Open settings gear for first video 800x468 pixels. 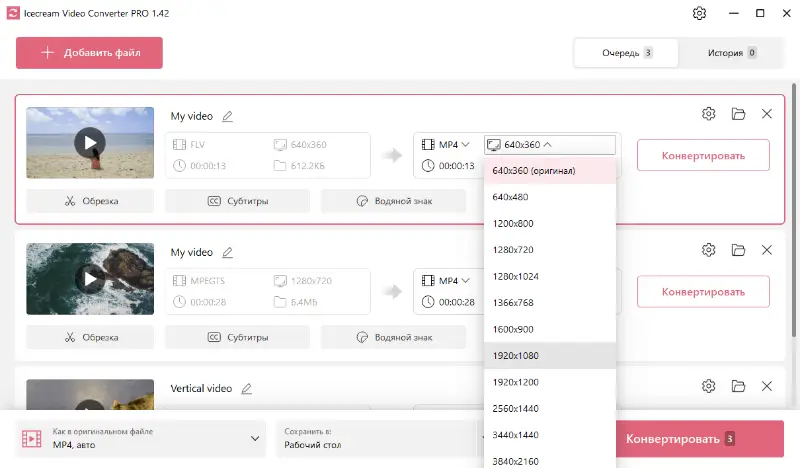point(709,114)
